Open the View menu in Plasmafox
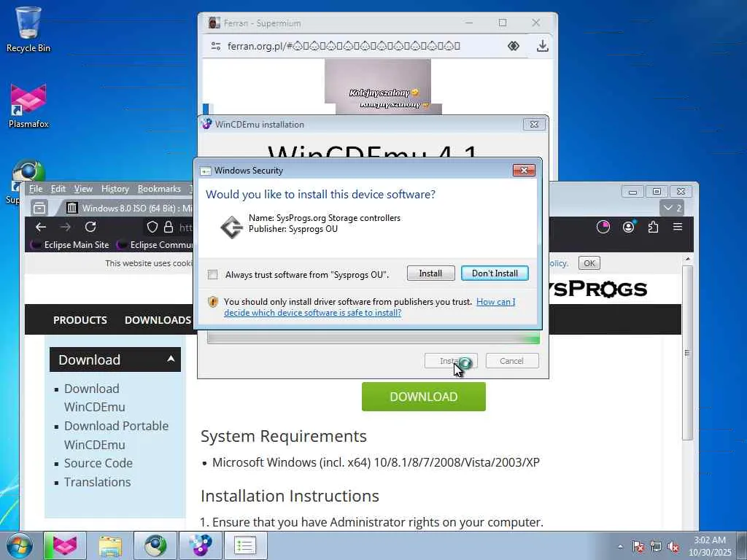The height and width of the screenshot is (560, 747). [83, 189]
